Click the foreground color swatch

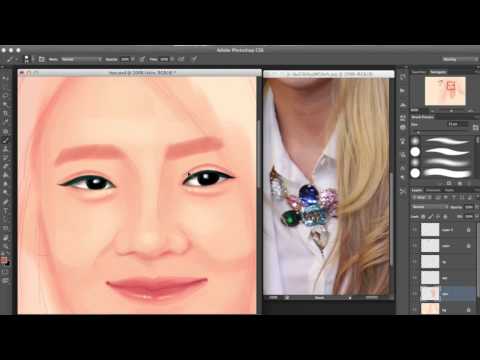pos(4,260)
